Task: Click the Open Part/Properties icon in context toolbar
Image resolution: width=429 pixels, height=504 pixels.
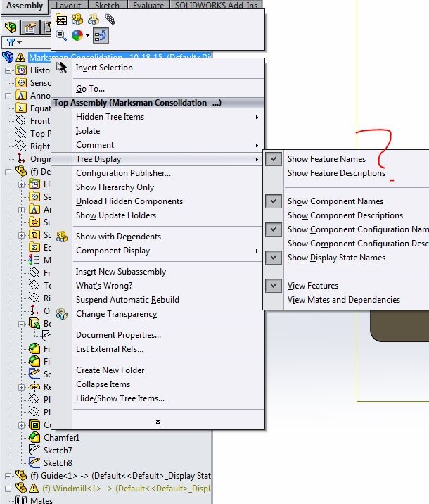Action: pos(61,20)
